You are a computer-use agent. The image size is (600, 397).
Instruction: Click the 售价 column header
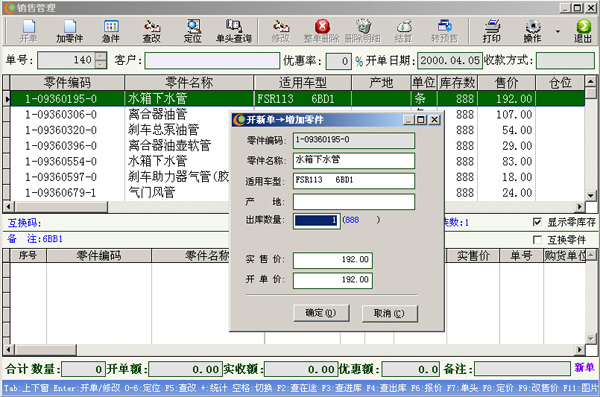pos(506,83)
